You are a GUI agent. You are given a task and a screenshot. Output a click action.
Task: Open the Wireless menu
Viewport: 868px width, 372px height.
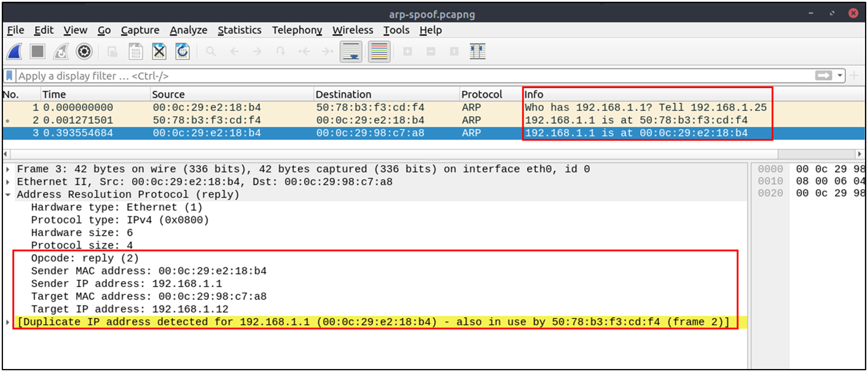pos(353,30)
